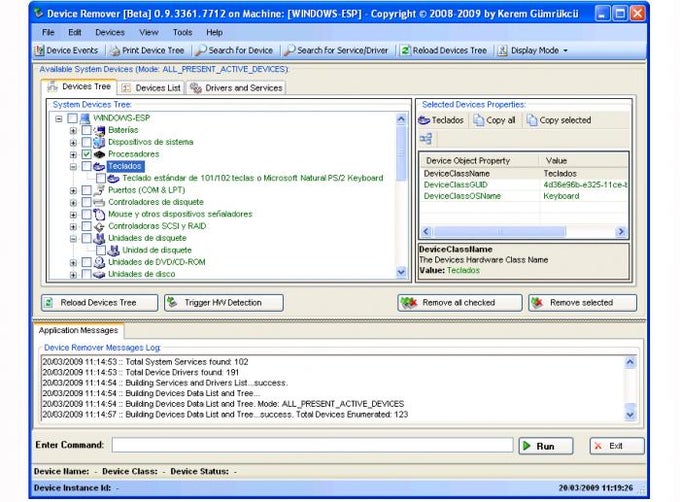Switch to the Drivers and Services tab
The width and height of the screenshot is (680, 502).
pos(236,88)
